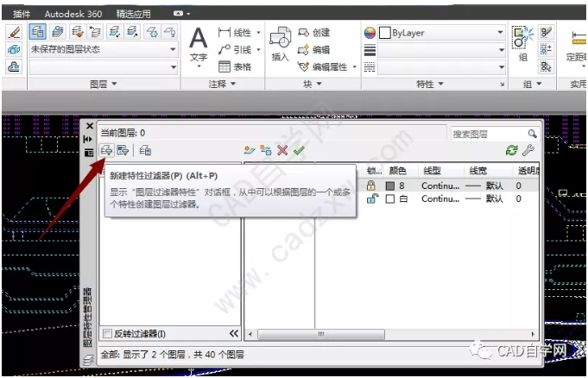Expand the 组 panel title arrow
This screenshot has width=588, height=378.
point(540,84)
